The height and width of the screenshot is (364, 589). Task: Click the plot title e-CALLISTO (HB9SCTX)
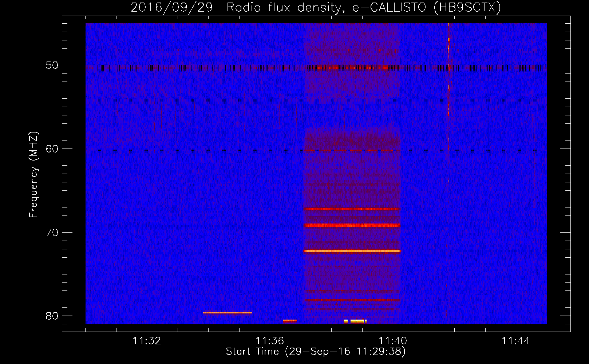[x=427, y=7]
